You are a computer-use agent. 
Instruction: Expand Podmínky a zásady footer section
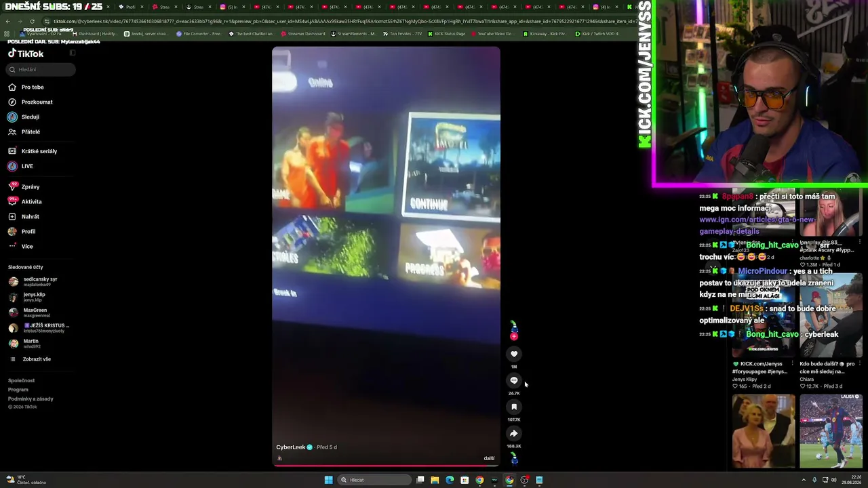click(31, 399)
